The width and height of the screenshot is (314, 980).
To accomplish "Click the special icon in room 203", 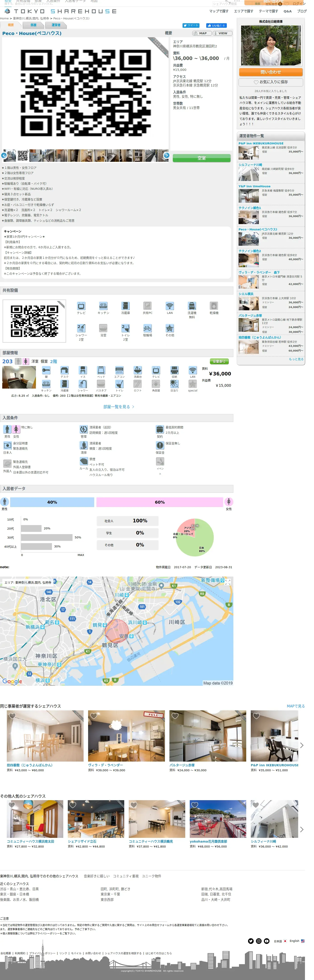I will pos(193,384).
